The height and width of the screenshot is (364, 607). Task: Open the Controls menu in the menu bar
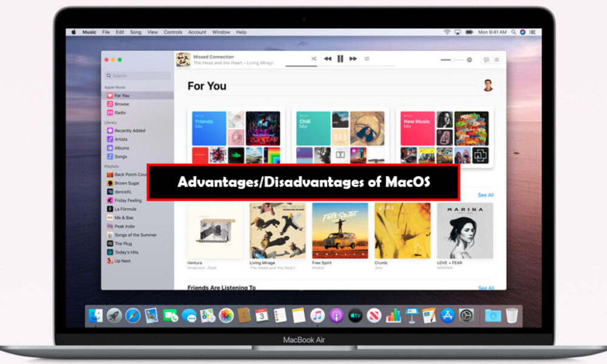pos(172,32)
